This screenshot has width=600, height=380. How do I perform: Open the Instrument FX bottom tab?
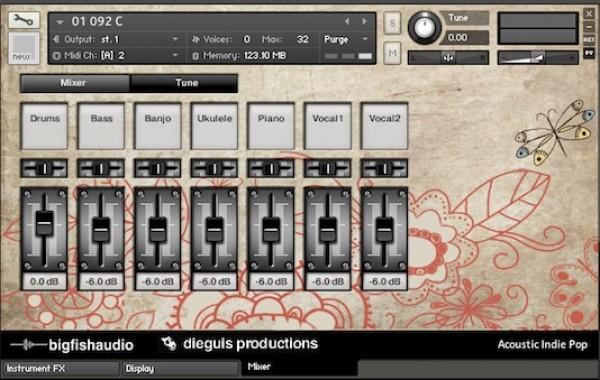click(x=60, y=369)
